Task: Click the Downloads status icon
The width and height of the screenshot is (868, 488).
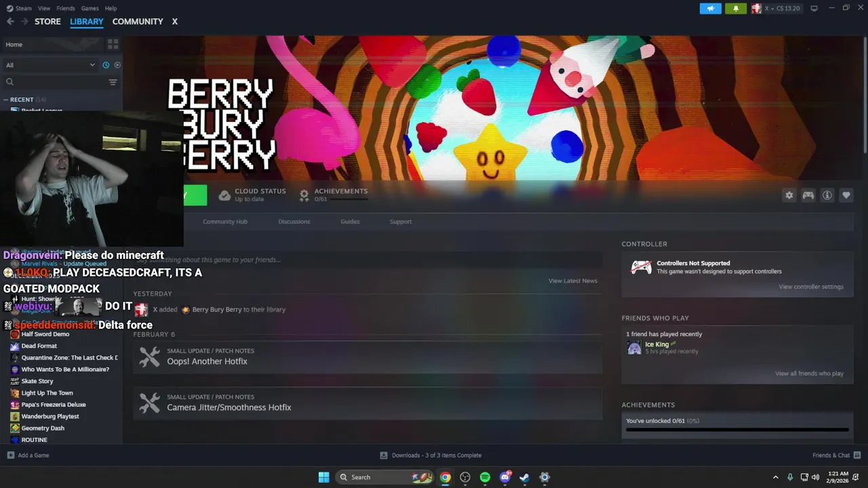Action: (x=384, y=455)
